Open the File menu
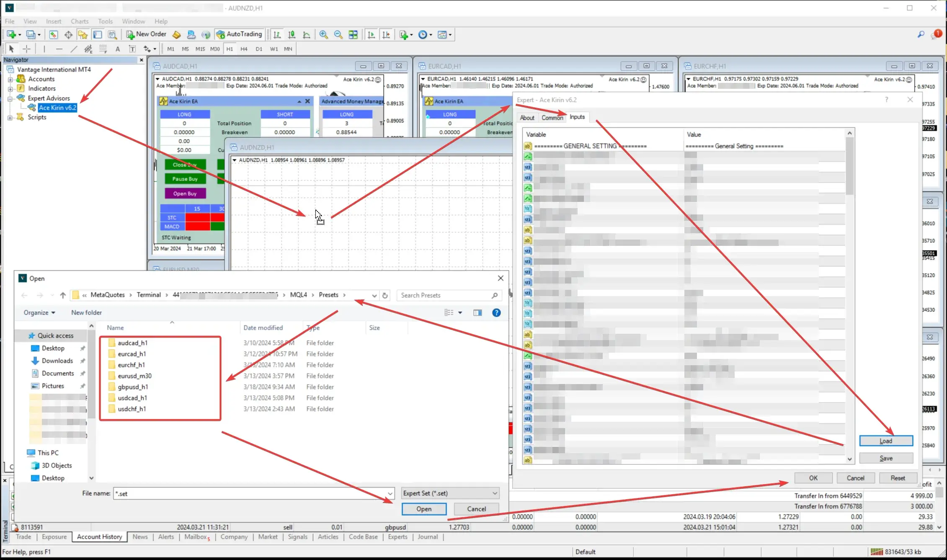The image size is (947, 560). point(10,21)
